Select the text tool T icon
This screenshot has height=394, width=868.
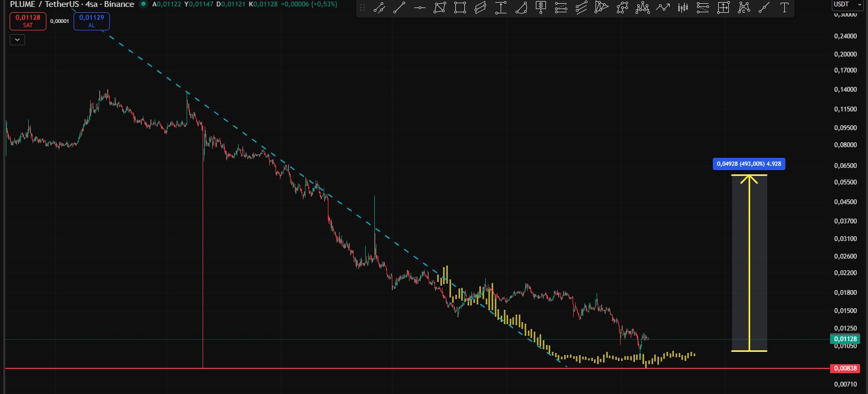point(784,7)
